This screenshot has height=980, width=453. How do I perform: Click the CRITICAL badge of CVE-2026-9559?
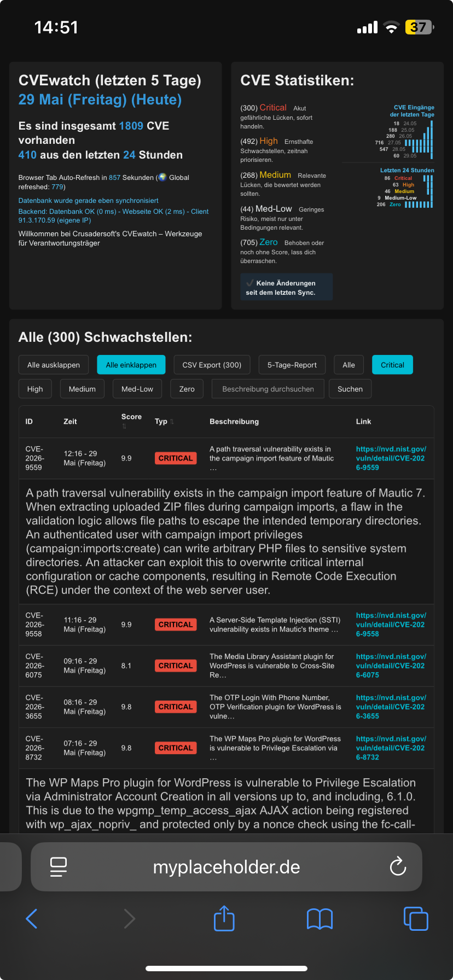[x=176, y=458]
